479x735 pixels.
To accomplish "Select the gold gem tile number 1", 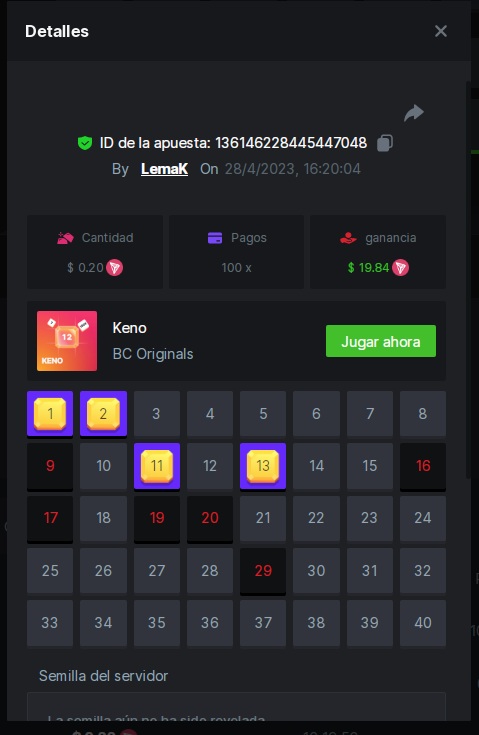I will [50, 414].
